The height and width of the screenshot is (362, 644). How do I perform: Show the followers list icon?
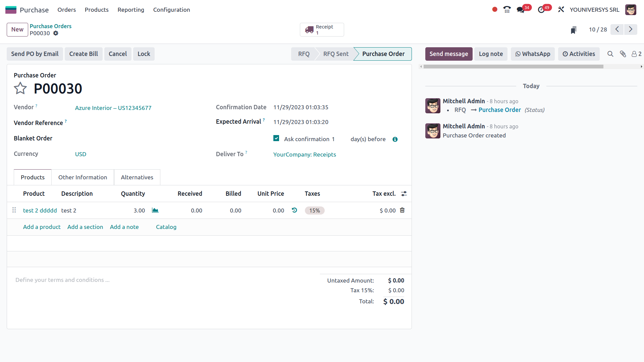pos(634,54)
